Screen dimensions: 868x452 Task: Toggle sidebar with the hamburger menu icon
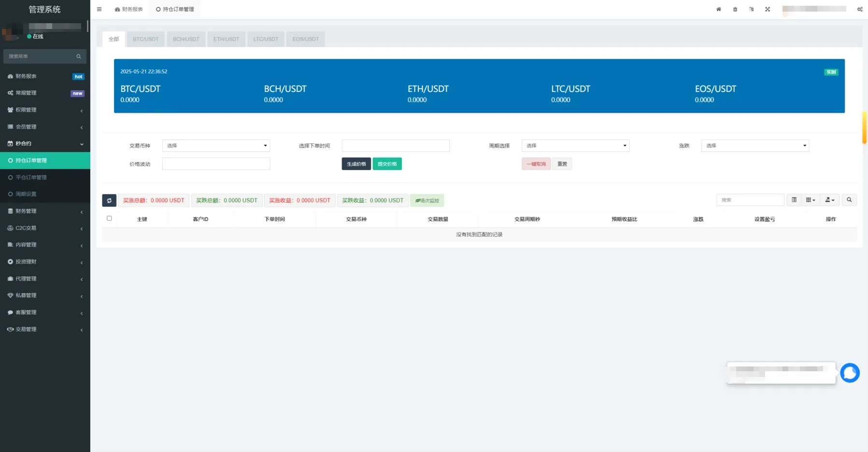99,9
